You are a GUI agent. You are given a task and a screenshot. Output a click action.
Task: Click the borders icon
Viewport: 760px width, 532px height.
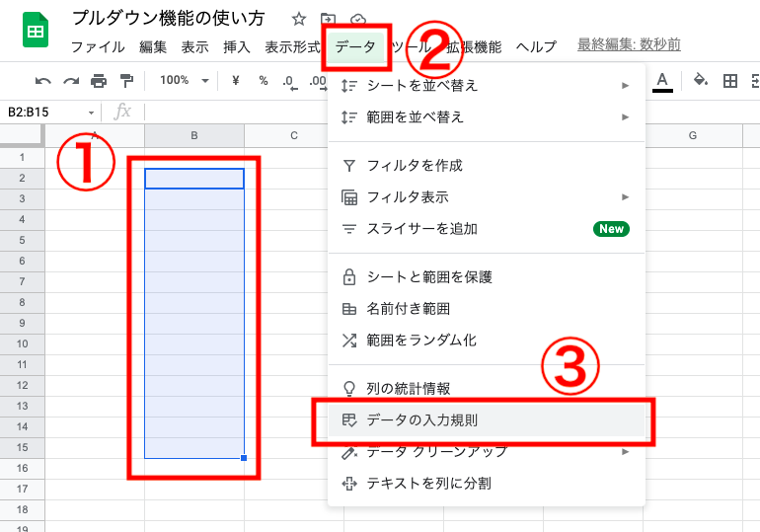tap(730, 80)
